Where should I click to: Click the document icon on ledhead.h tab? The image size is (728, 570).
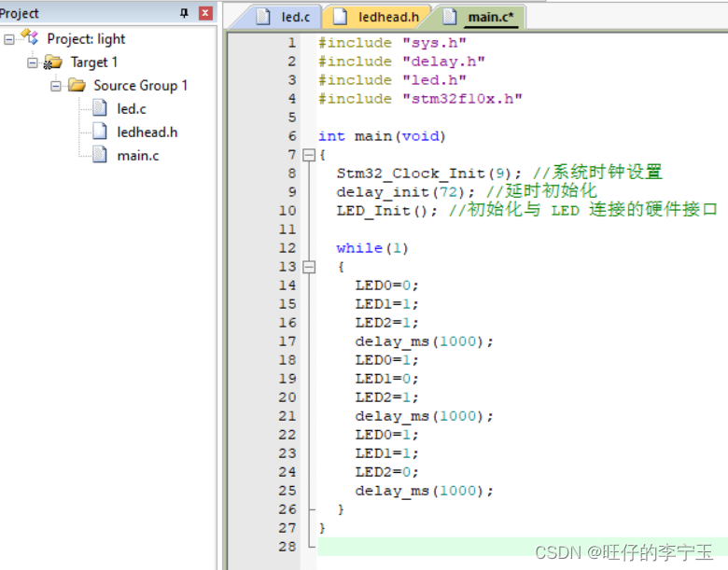[341, 16]
